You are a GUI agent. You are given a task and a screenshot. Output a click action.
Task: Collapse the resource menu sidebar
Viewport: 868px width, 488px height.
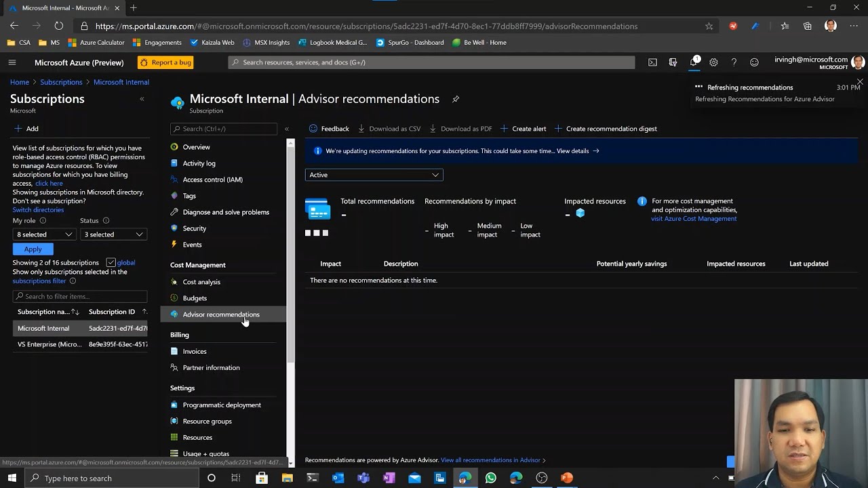(x=287, y=129)
